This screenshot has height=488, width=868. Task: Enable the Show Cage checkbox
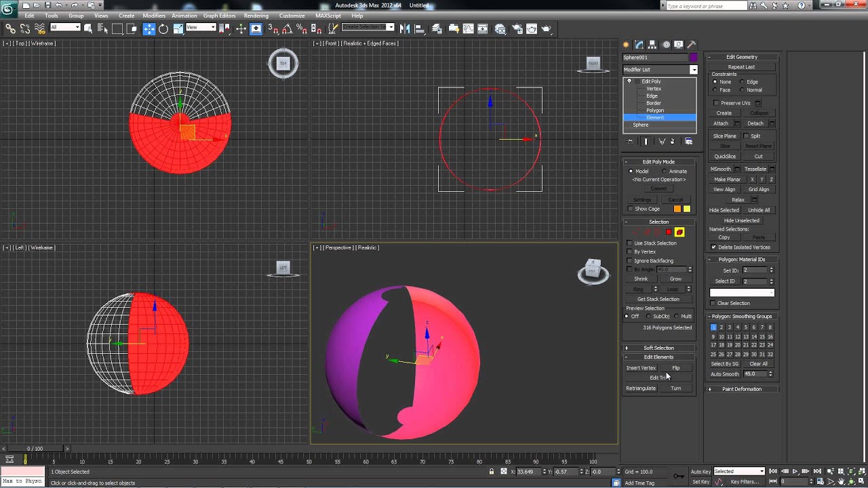pyautogui.click(x=630, y=209)
